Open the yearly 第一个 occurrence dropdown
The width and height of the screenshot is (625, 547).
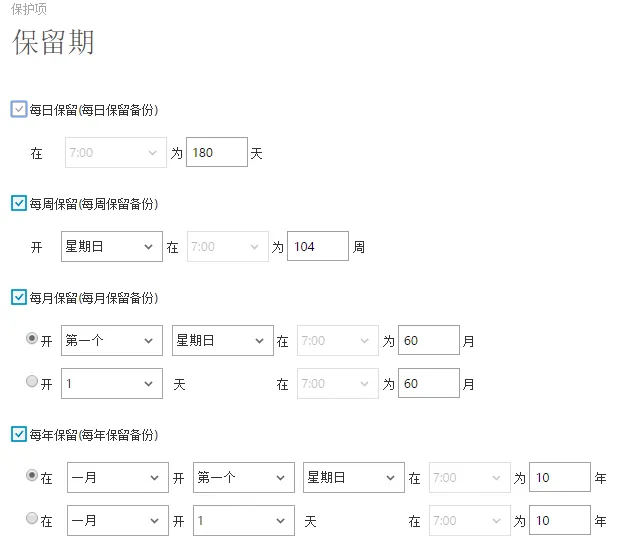(x=244, y=478)
